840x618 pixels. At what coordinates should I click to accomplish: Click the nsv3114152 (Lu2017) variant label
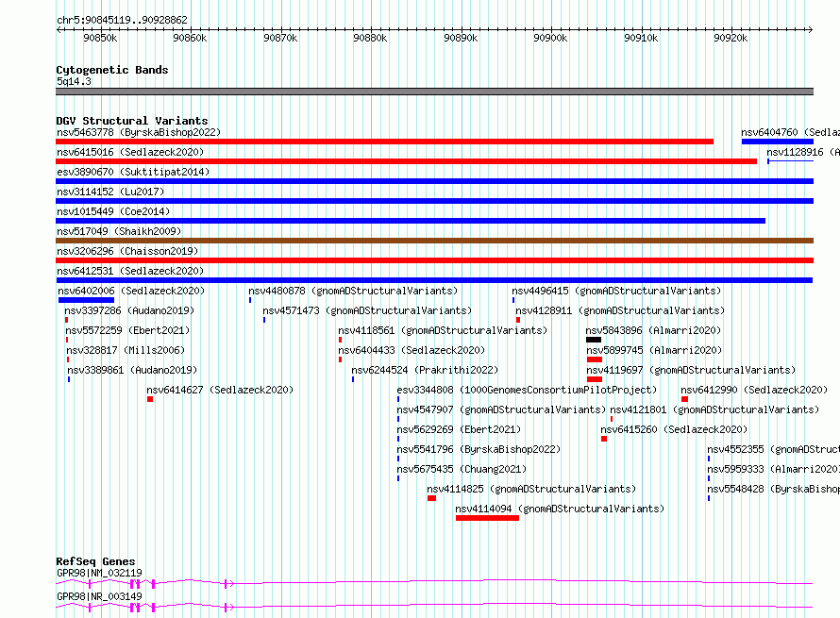coord(110,192)
